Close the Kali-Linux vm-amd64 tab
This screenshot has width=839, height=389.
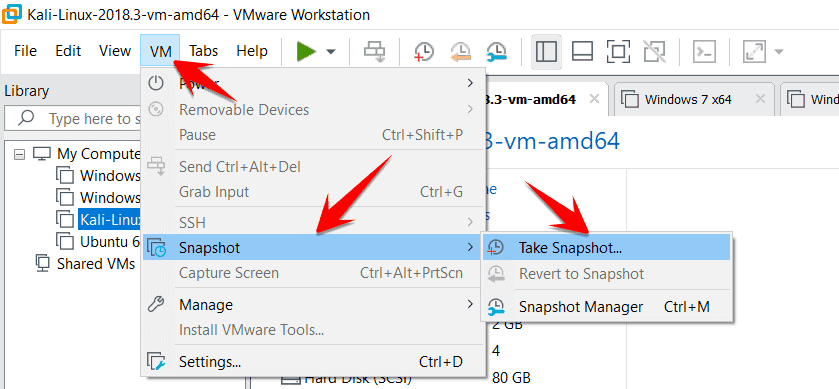594,99
